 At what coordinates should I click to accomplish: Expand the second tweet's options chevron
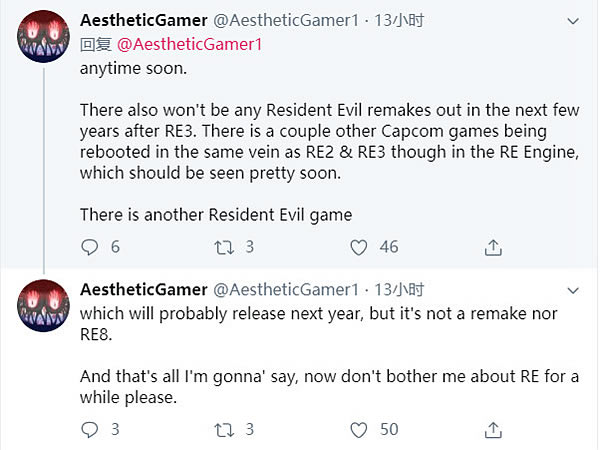click(572, 289)
